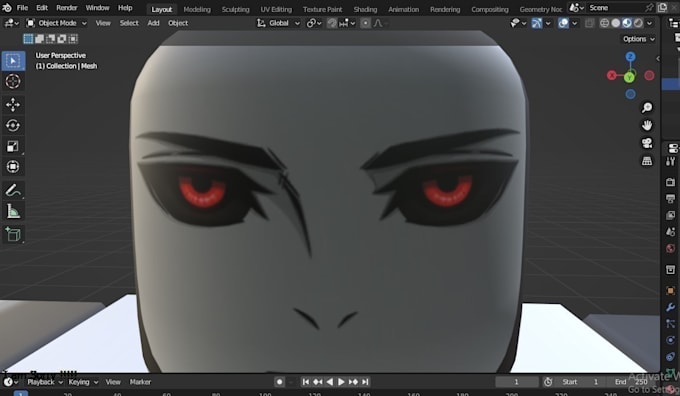
Task: Select the Select Box tool
Action: (x=13, y=61)
